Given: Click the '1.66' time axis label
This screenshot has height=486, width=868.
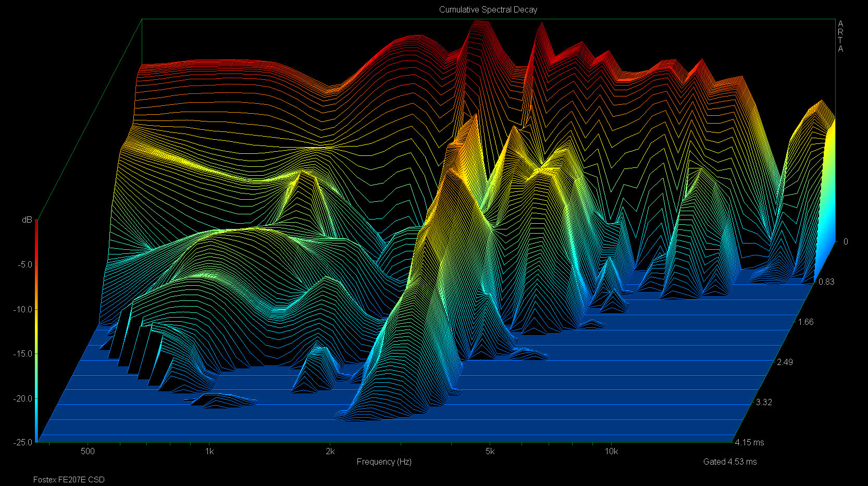Looking at the screenshot, I should pos(805,322).
